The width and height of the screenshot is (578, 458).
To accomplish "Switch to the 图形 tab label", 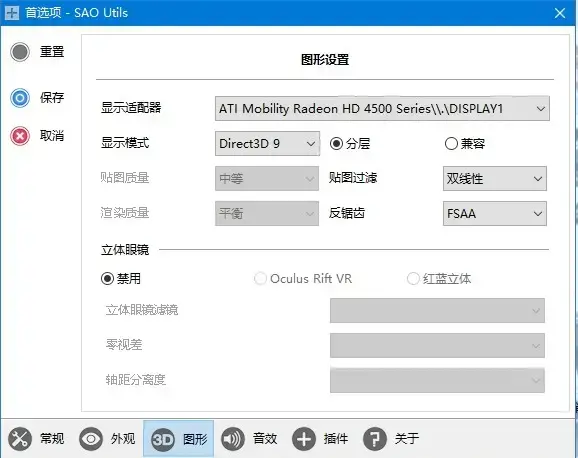I will coord(195,439).
